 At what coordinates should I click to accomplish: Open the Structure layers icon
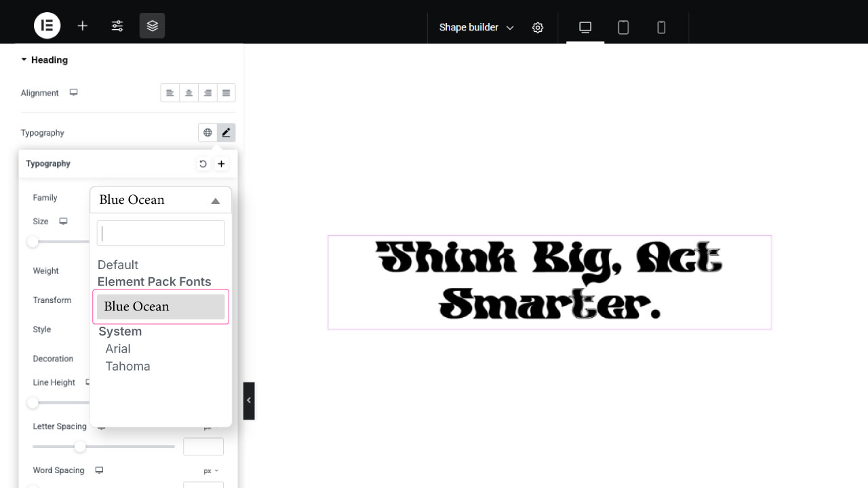[x=153, y=26]
